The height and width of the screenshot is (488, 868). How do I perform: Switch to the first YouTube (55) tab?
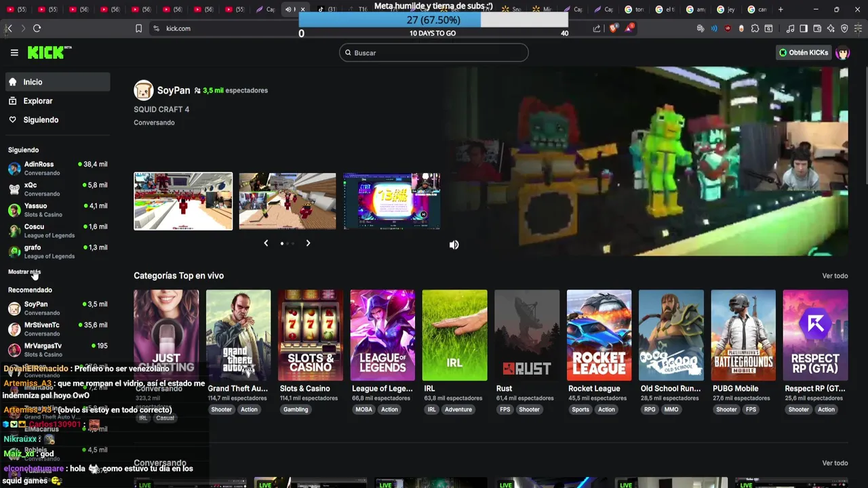point(18,9)
